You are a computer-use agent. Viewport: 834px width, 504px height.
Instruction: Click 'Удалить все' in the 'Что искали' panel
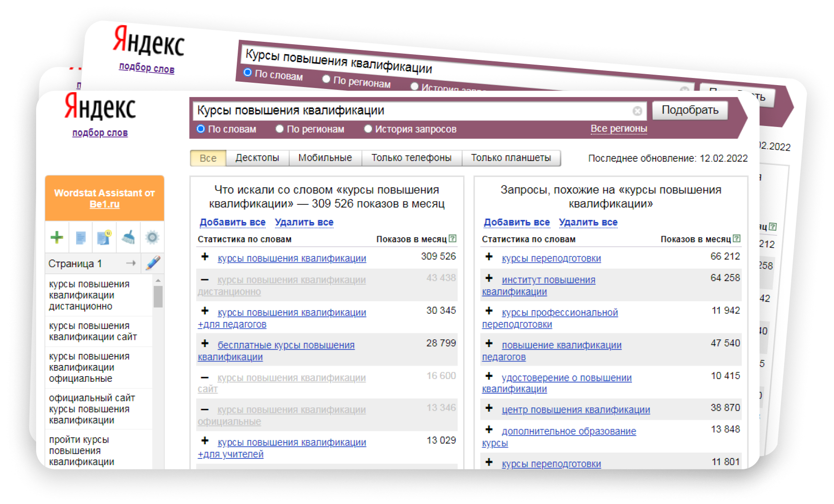coord(304,222)
